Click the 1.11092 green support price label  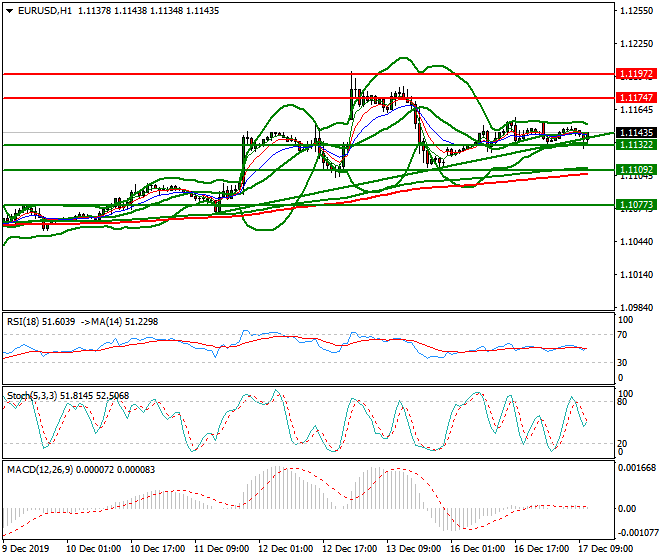click(x=636, y=170)
